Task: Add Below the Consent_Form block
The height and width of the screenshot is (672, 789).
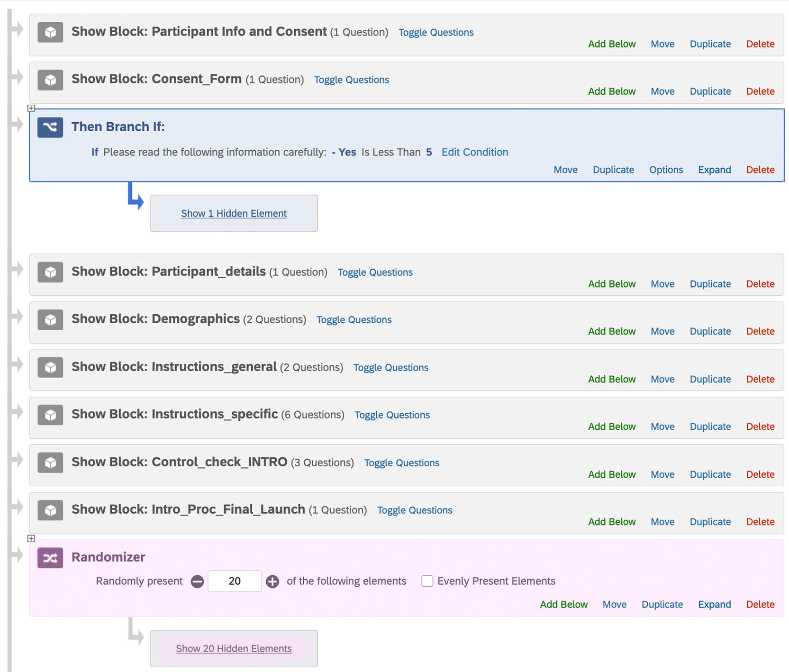Action: [612, 91]
